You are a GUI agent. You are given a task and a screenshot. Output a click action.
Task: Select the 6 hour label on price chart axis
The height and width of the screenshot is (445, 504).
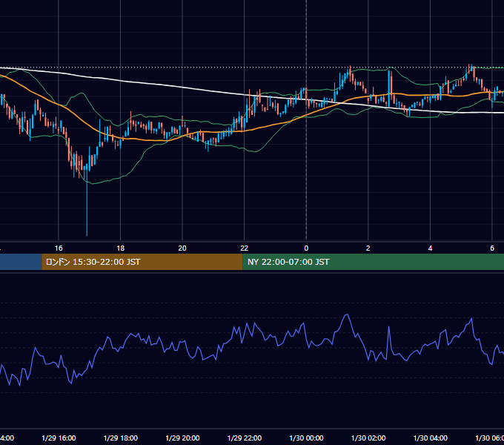coord(492,248)
